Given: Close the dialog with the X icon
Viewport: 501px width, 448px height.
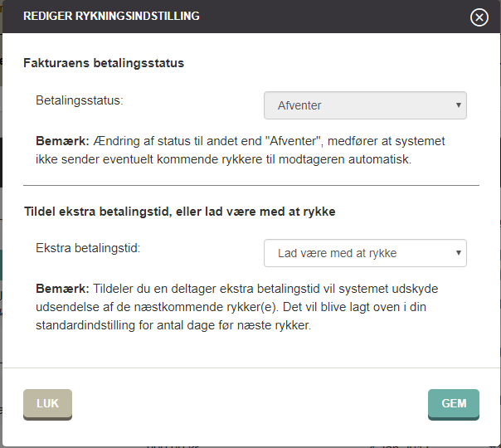Looking at the screenshot, I should pos(479,17).
